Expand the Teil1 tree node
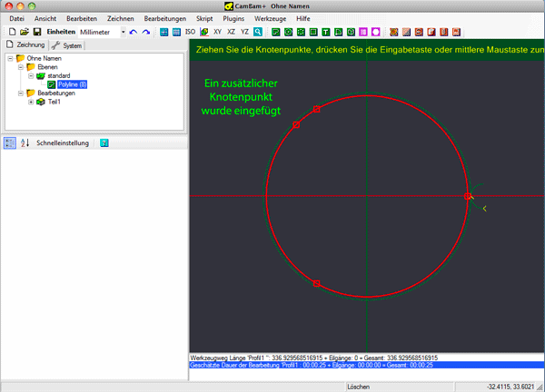Viewport: 545px width, 392px height. (x=32, y=101)
